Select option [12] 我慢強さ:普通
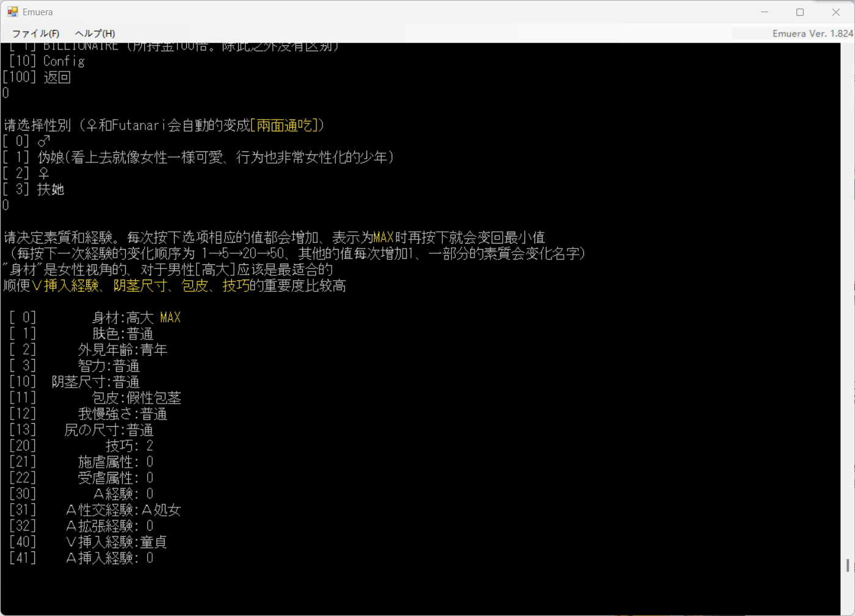Image resolution: width=855 pixels, height=616 pixels. pos(88,414)
